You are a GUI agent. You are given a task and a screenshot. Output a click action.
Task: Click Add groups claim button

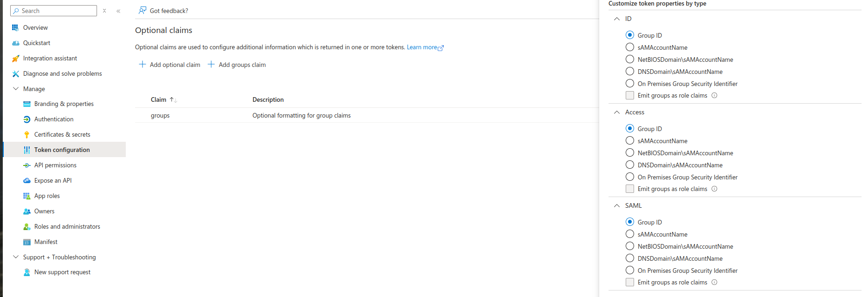(237, 65)
